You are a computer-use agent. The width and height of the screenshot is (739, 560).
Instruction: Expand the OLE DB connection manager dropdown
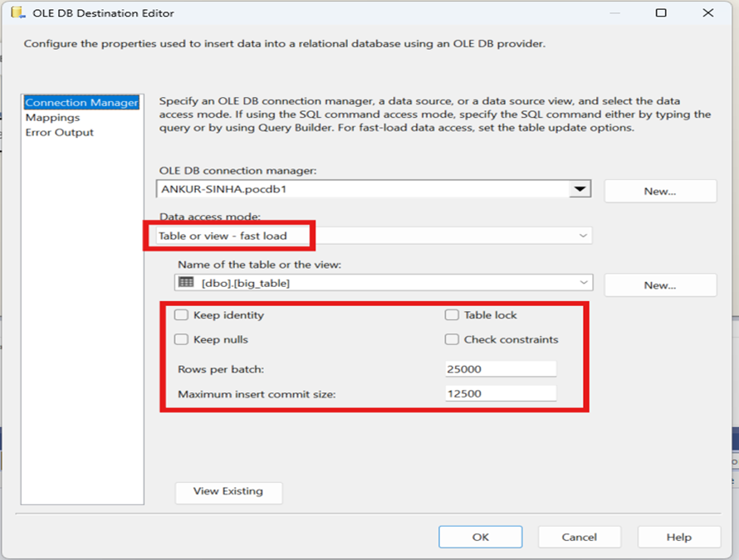click(x=579, y=189)
